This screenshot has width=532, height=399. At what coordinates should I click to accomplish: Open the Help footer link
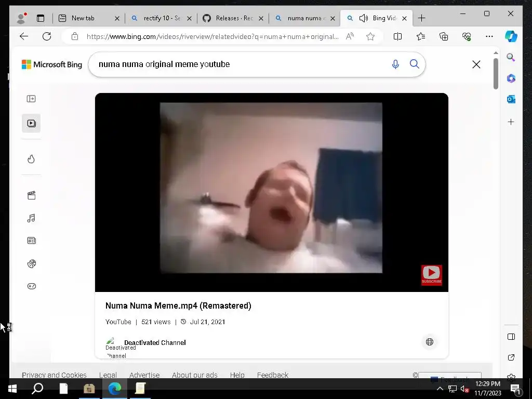237,375
